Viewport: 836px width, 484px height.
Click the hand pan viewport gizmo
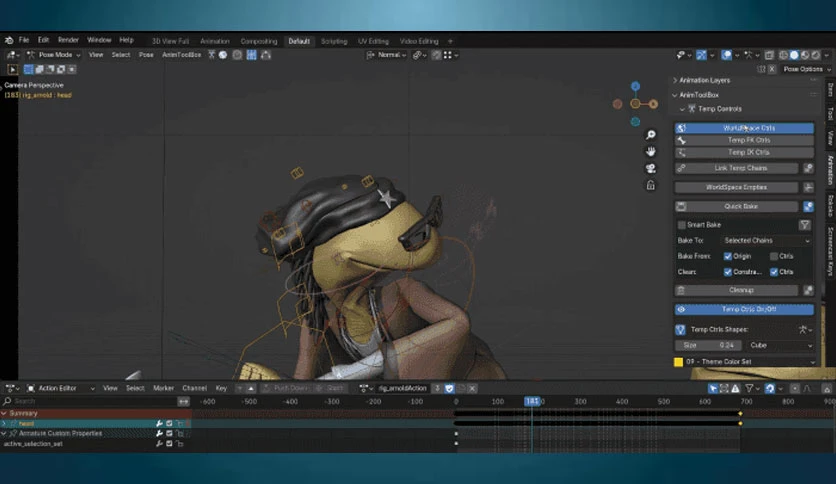(650, 152)
